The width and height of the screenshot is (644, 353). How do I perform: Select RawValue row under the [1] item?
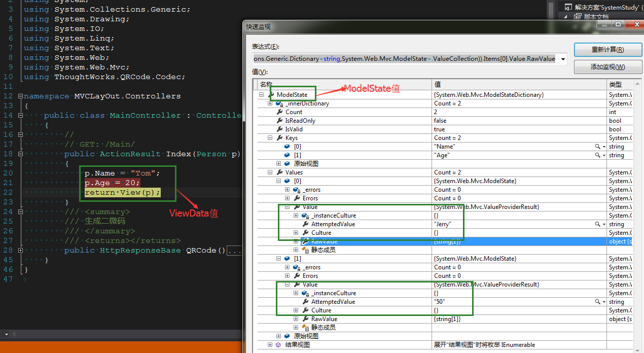[445, 319]
